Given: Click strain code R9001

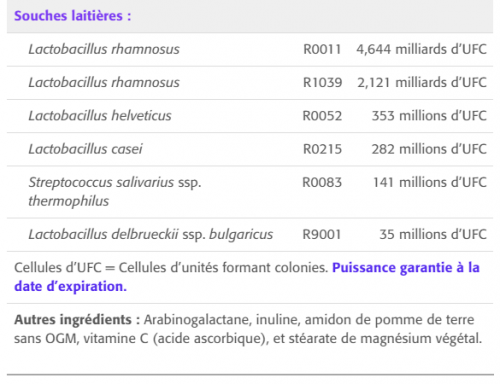Looking at the screenshot, I should pyautogui.click(x=322, y=234).
